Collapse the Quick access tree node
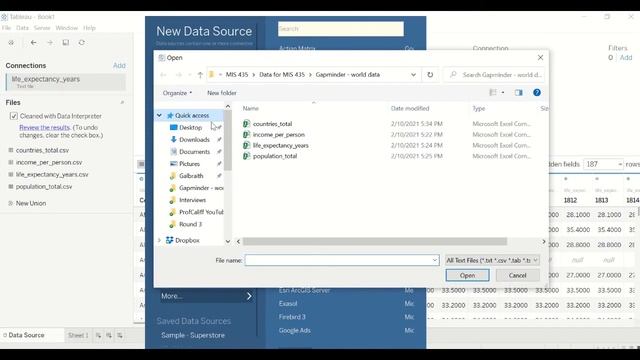The image size is (640, 360). (x=159, y=116)
